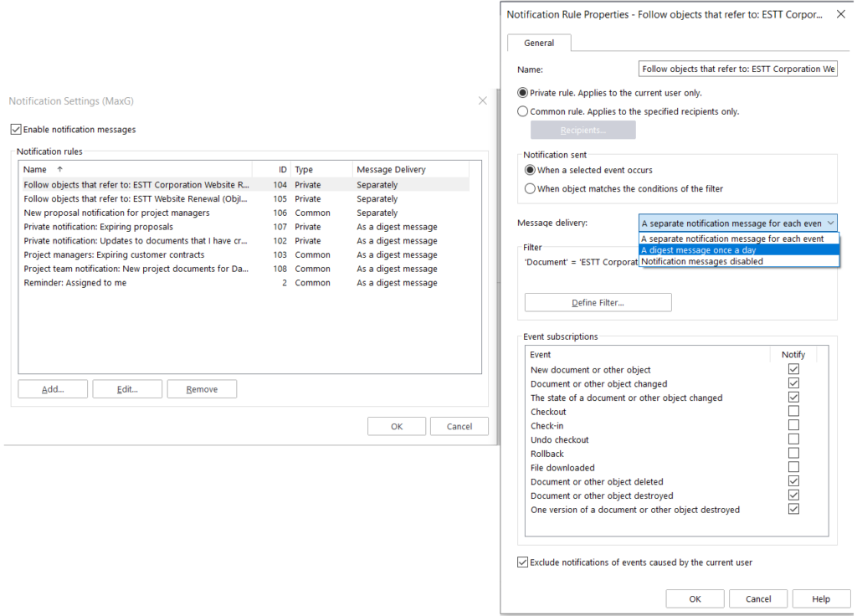Toggle 'Exclude notifications of events caused by current user'

(x=522, y=562)
